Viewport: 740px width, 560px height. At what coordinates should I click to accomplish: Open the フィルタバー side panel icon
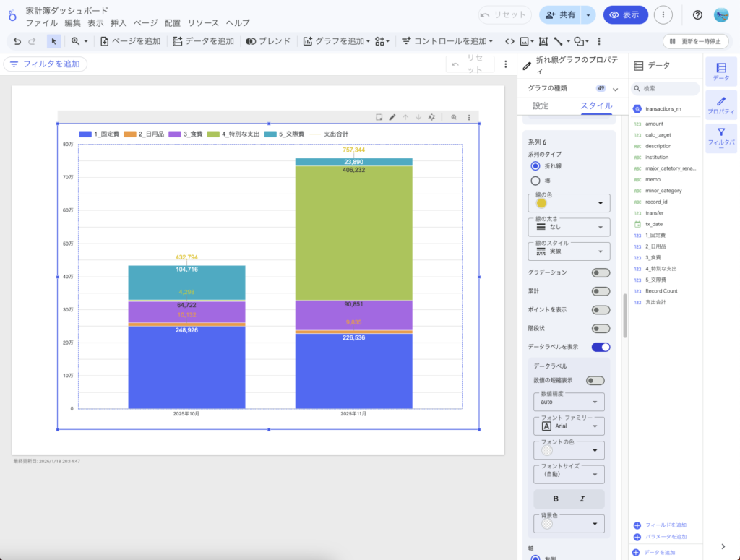(720, 137)
